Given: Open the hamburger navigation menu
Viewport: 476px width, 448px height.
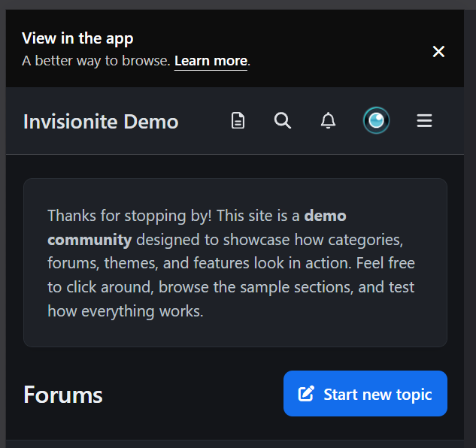Looking at the screenshot, I should (x=424, y=121).
